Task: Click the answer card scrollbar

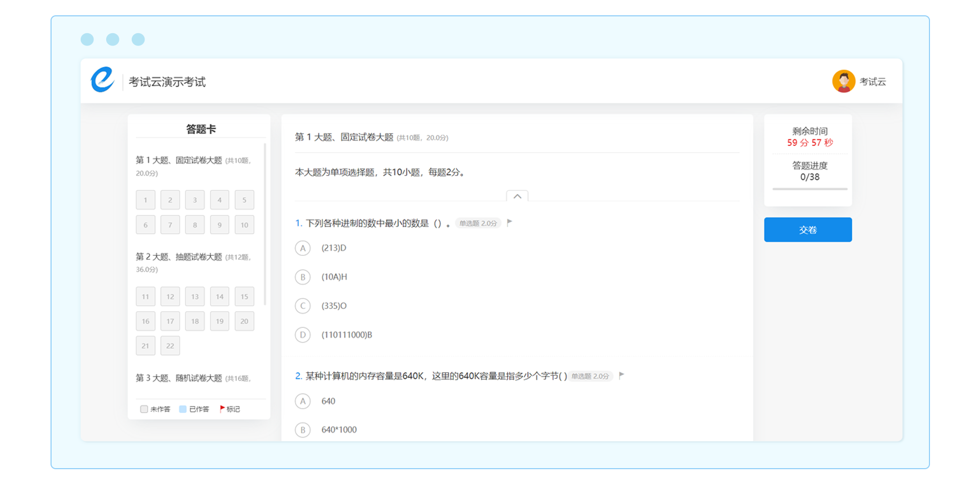Action: click(264, 225)
